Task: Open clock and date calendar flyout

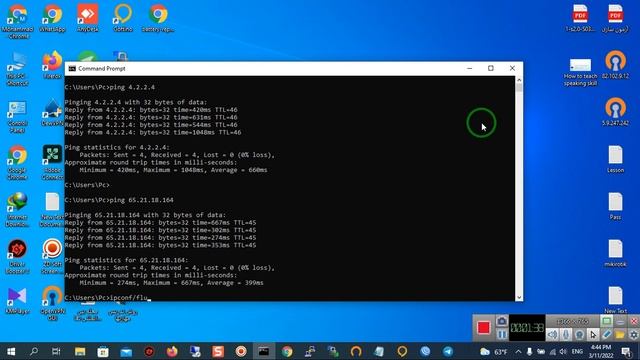Action: pyautogui.click(x=601, y=351)
